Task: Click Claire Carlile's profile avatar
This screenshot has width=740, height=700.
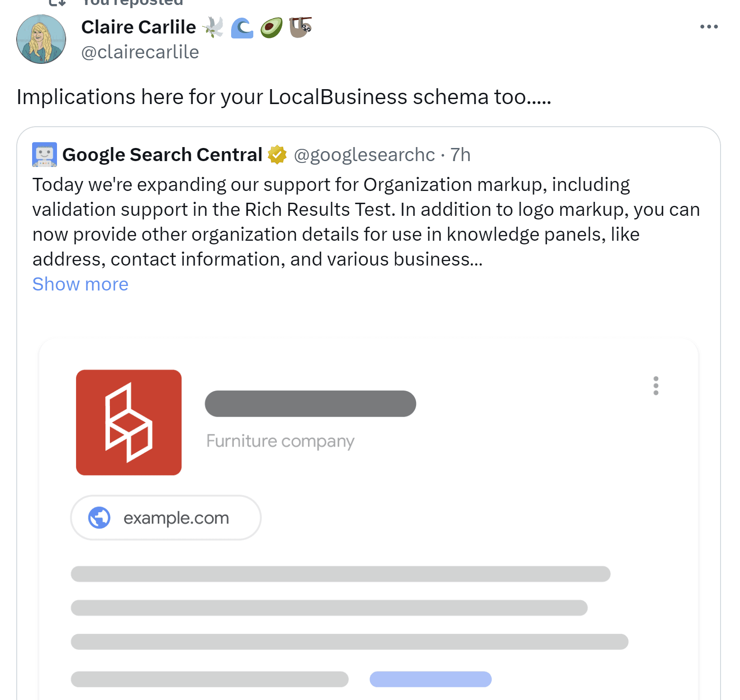Action: pyautogui.click(x=41, y=39)
